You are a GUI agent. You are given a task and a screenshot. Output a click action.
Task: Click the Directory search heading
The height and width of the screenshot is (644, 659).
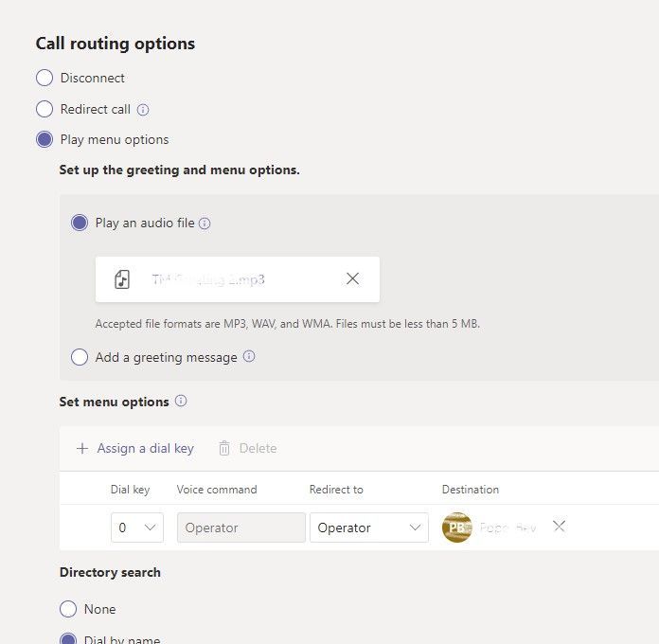(110, 572)
